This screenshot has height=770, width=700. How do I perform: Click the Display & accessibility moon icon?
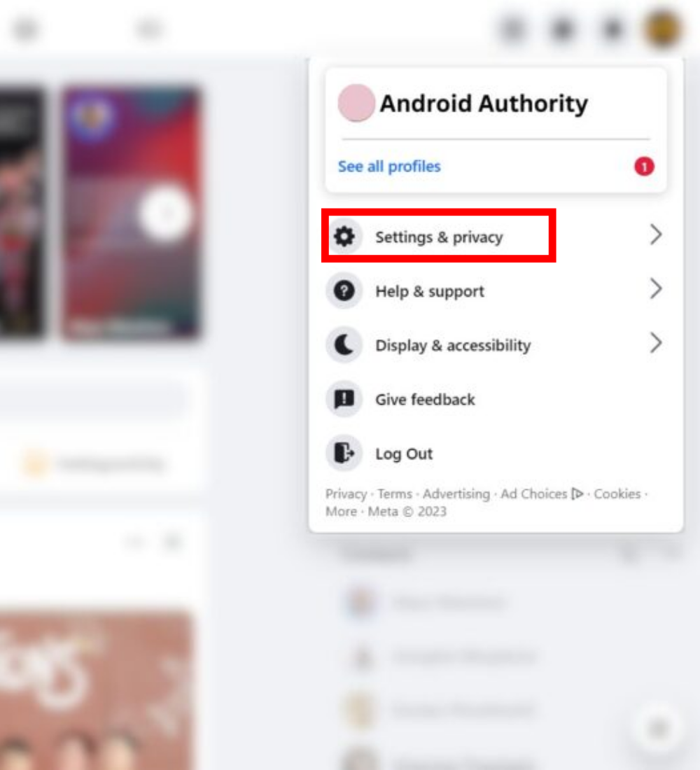[x=344, y=344]
